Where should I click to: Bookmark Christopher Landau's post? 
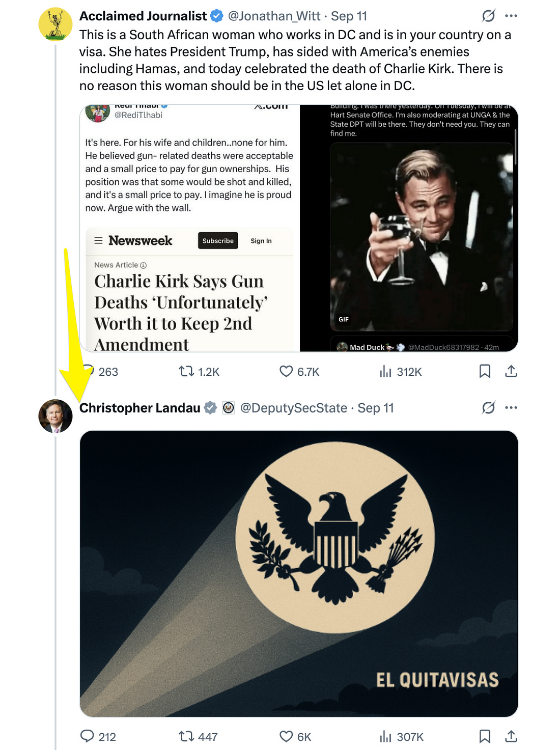click(x=485, y=736)
